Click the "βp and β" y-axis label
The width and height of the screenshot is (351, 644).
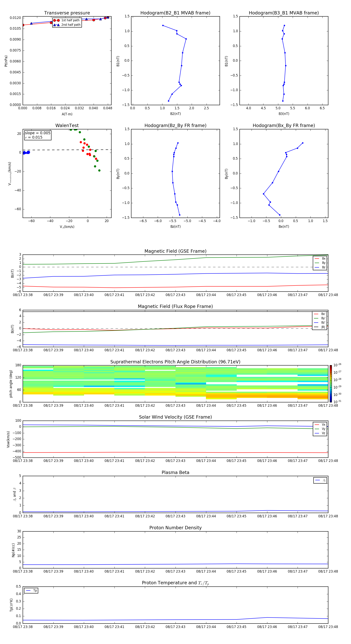pyautogui.click(x=15, y=494)
